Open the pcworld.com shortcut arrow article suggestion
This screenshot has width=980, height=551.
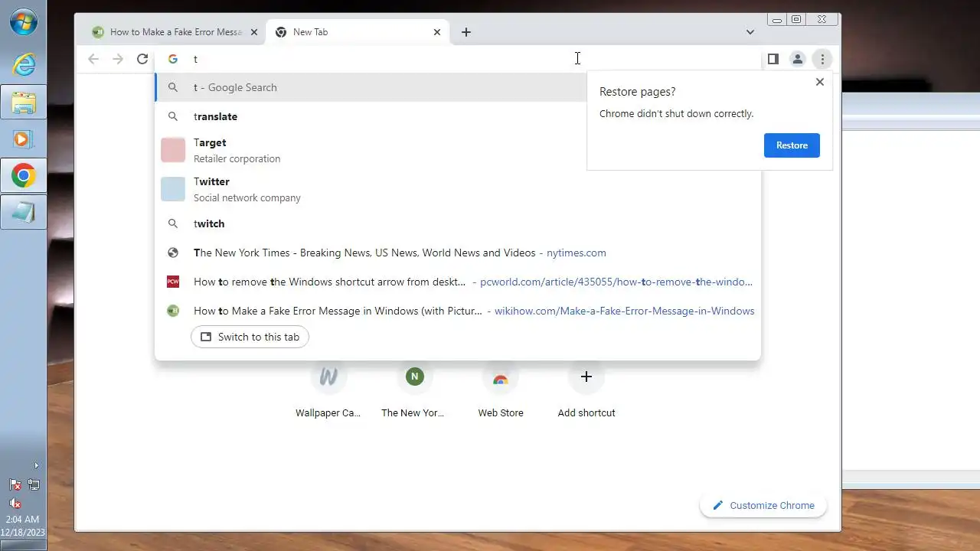458,282
